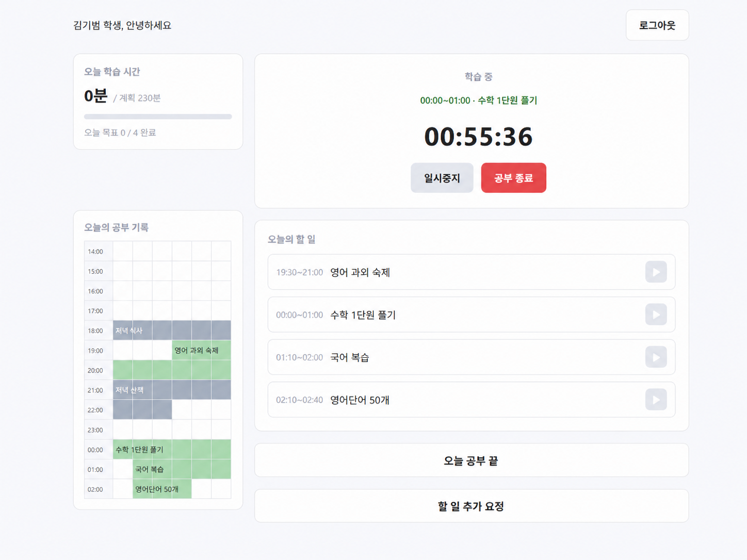
Task: Select the 수학 1단원 풀기 timetable block
Action: (172, 449)
